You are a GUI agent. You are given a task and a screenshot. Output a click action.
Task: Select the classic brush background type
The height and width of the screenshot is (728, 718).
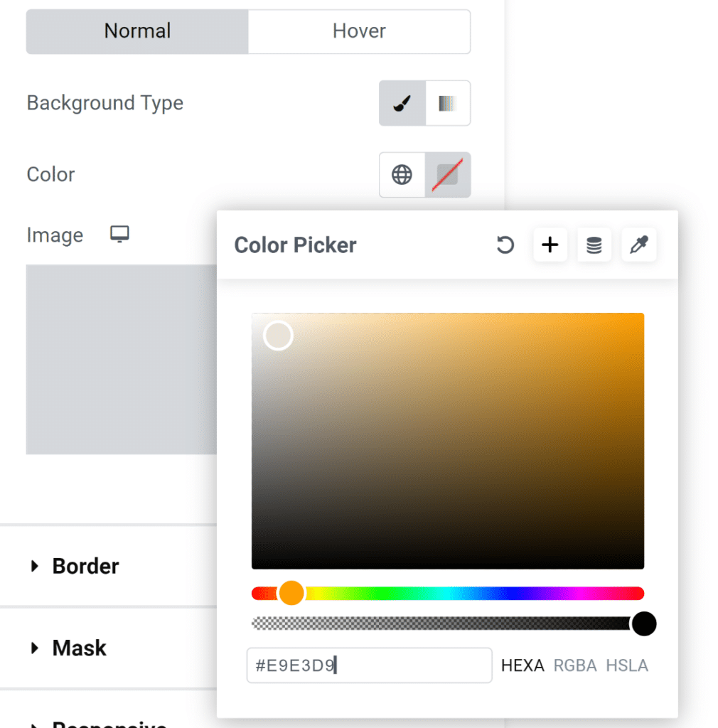pos(402,104)
